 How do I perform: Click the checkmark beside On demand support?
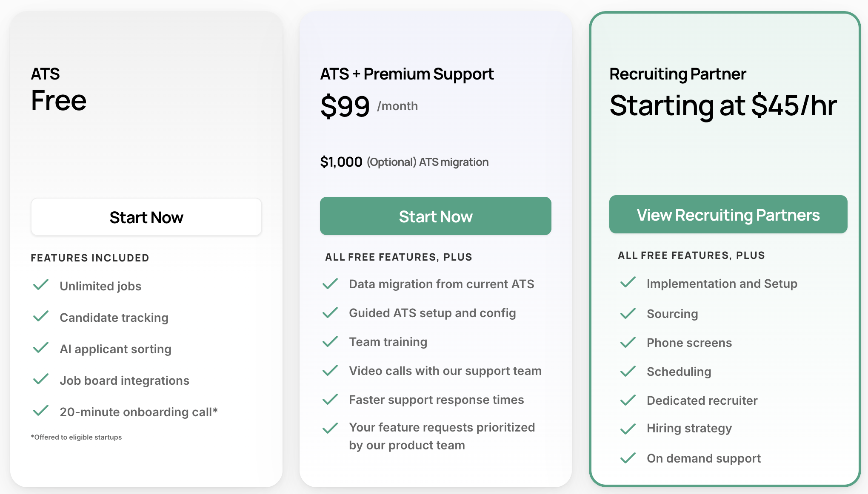click(x=628, y=457)
